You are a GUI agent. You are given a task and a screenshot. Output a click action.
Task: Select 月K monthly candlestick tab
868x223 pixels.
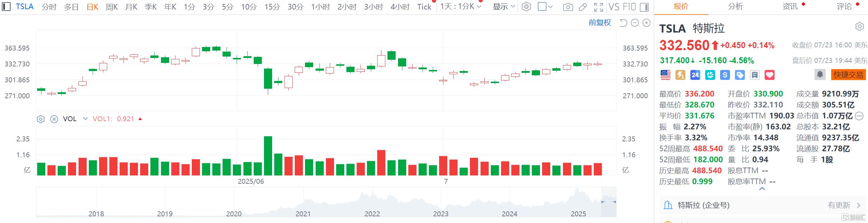[131, 7]
